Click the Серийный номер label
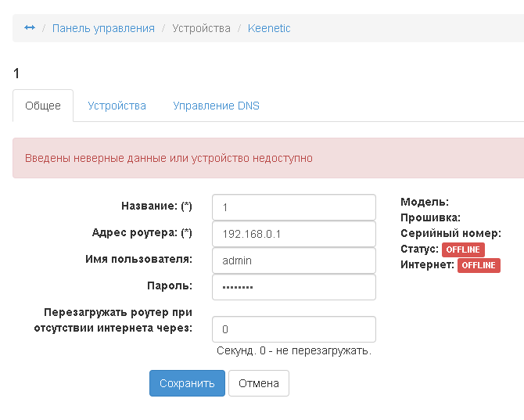Viewport: 524px width, 420px height. 450,233
